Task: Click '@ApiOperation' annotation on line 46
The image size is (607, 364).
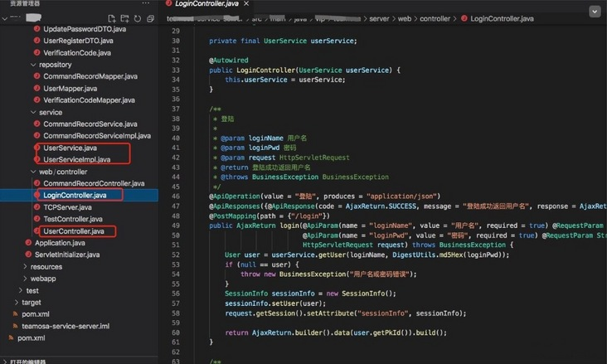Action: [x=235, y=196]
